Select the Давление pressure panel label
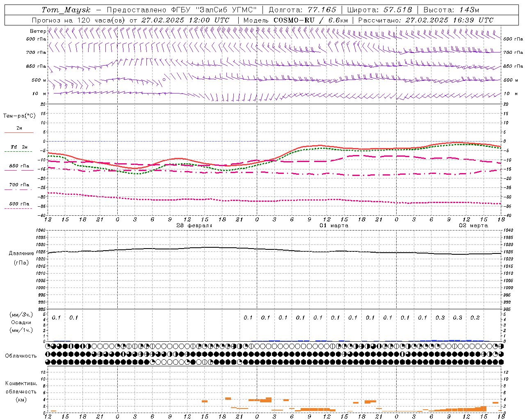 coord(21,253)
